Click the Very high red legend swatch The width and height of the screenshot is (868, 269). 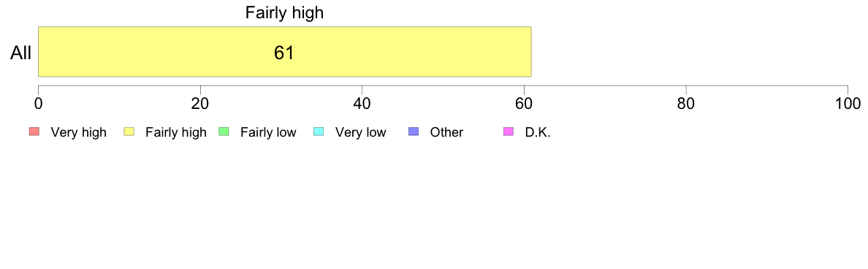click(34, 132)
